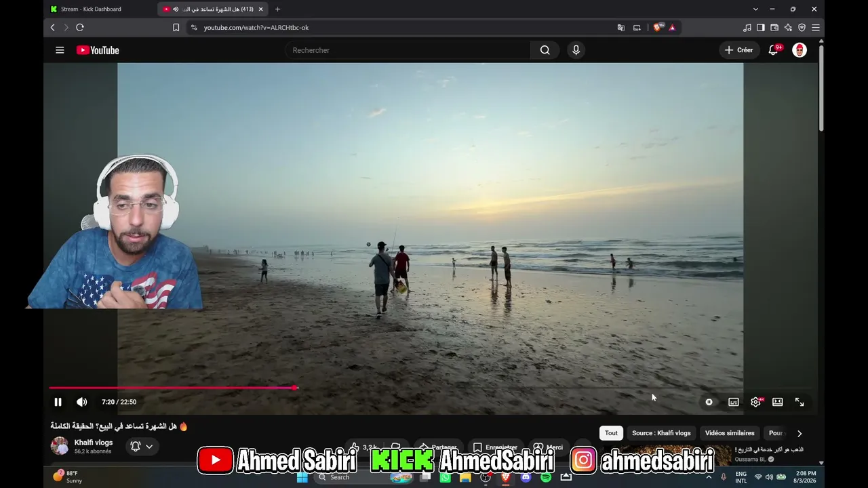Open the language ENG INTL selector

[741, 476]
